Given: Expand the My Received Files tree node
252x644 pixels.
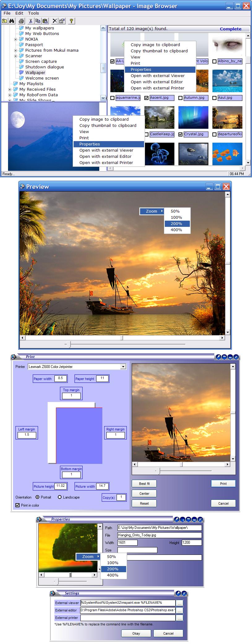Looking at the screenshot, I should tap(10, 89).
